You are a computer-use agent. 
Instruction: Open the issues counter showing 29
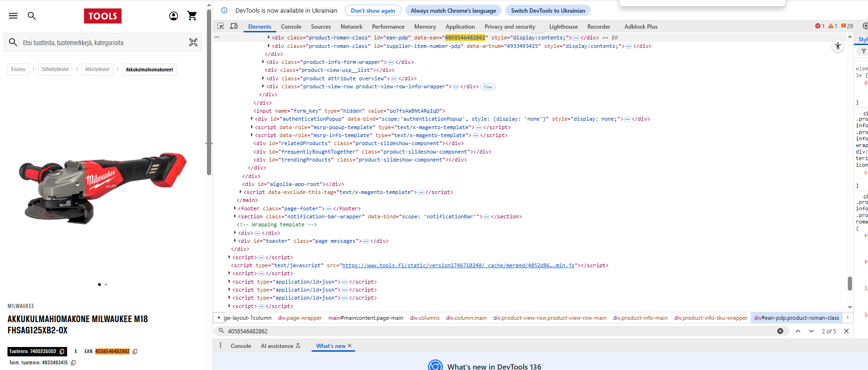tap(847, 26)
